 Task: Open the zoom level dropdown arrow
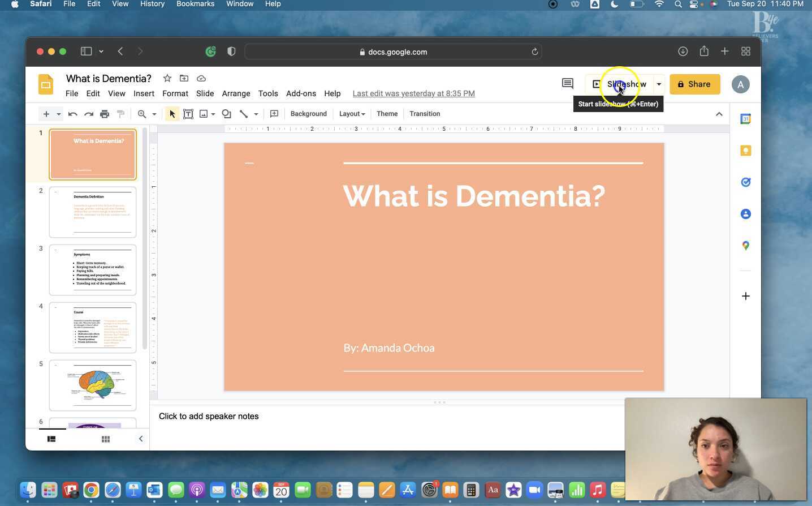[154, 114]
